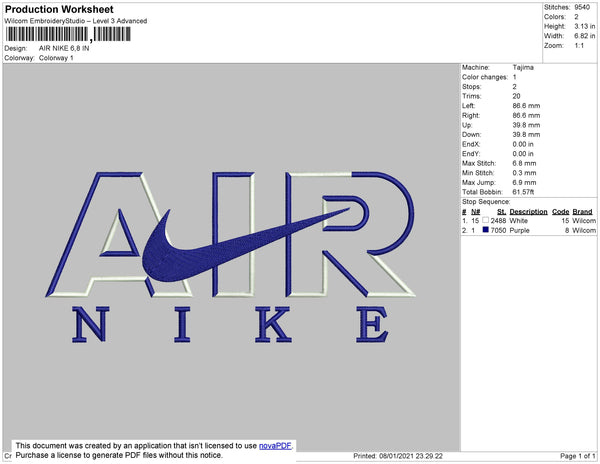Click the Left value '86.6 mm'

[x=526, y=106]
